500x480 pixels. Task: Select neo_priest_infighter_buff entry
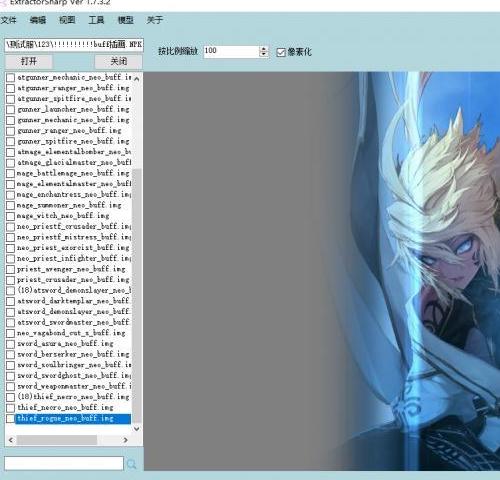(74, 258)
